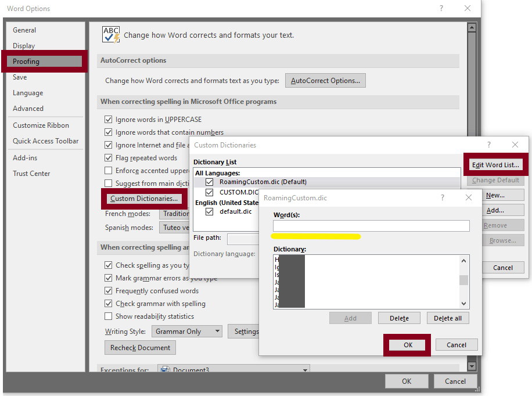Click the Writing Style Settings button
Viewport: 532px width, 396px height.
point(243,331)
